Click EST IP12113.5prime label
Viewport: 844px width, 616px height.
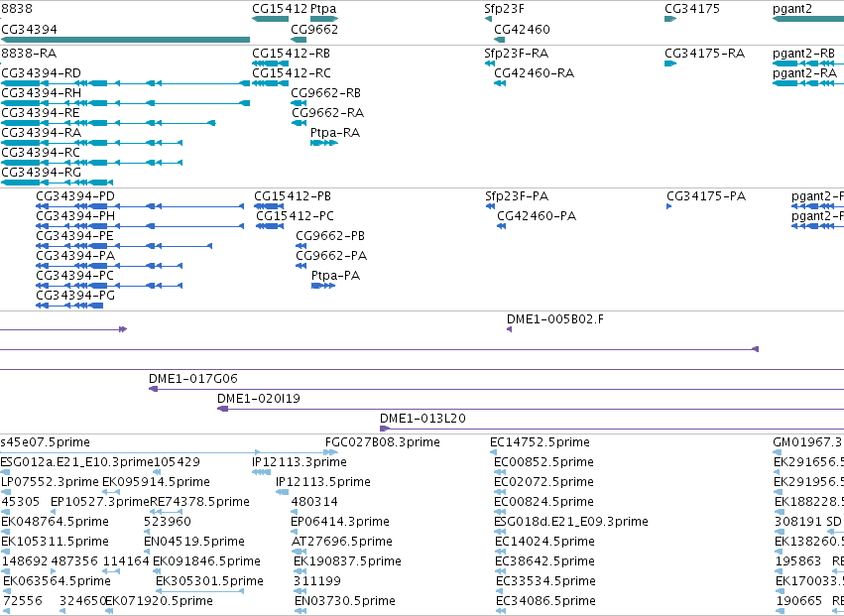point(323,482)
